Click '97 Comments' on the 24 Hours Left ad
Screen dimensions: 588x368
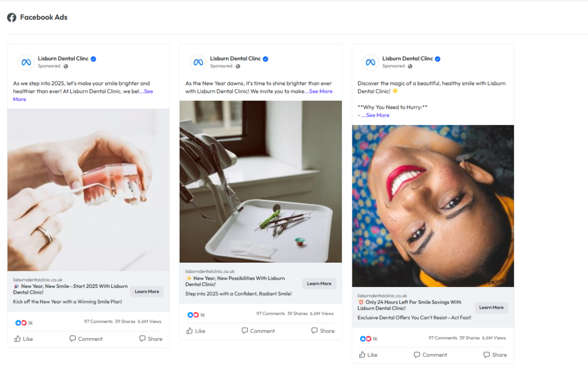(443, 338)
